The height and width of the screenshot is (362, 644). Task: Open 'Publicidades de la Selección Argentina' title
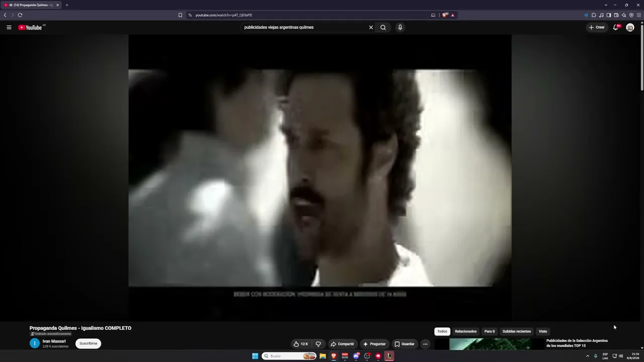(577, 343)
